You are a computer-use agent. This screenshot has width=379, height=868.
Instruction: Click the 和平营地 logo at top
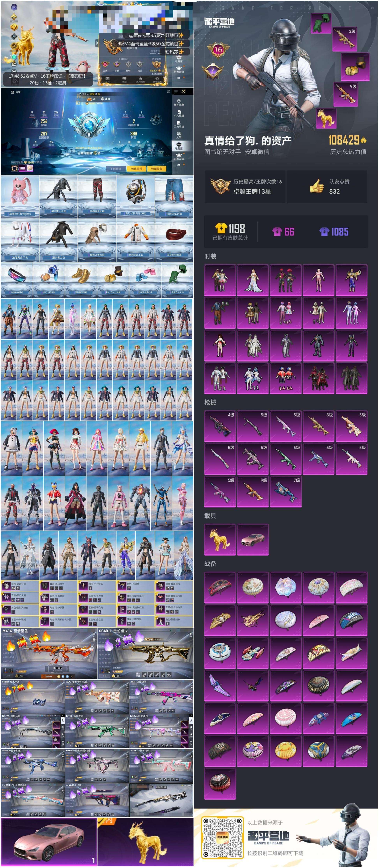point(220,23)
